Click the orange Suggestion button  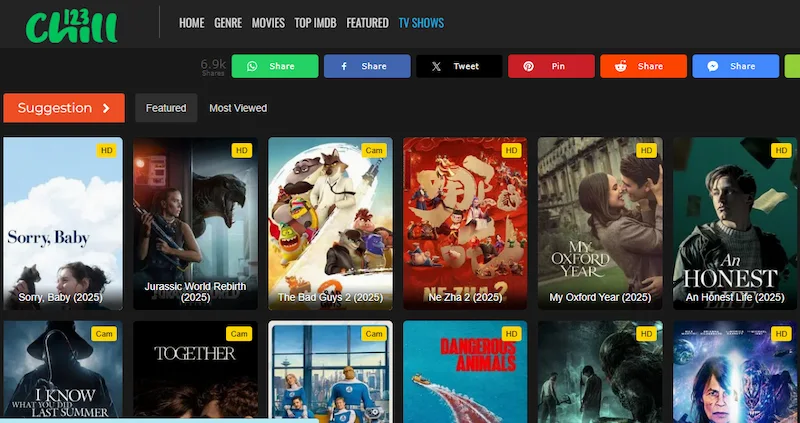click(64, 108)
